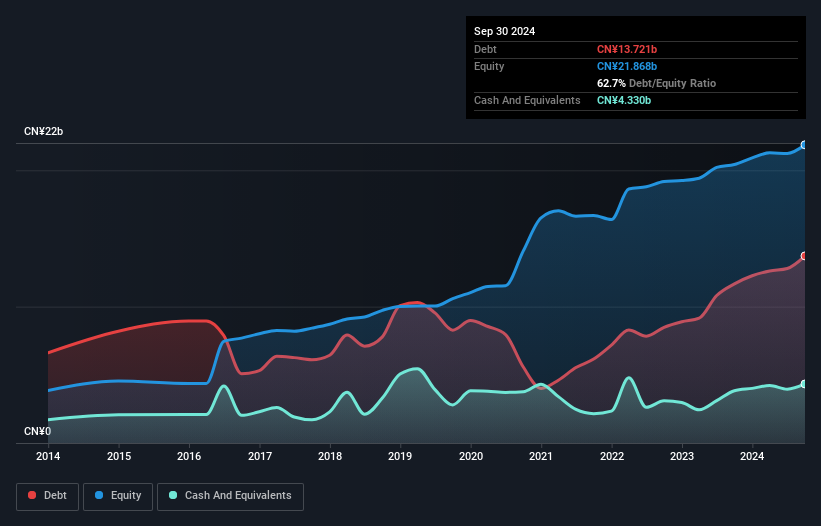Click the tooltip's Equity row label
The height and width of the screenshot is (526, 821).
pos(489,66)
